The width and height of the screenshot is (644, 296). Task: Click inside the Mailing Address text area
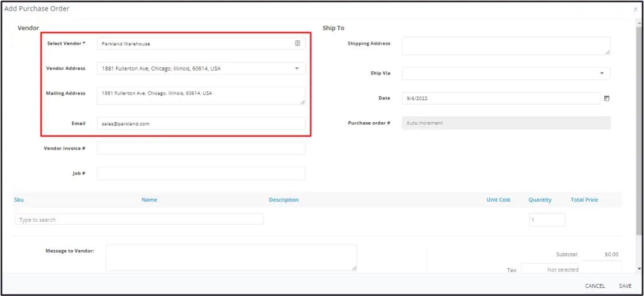tap(201, 95)
